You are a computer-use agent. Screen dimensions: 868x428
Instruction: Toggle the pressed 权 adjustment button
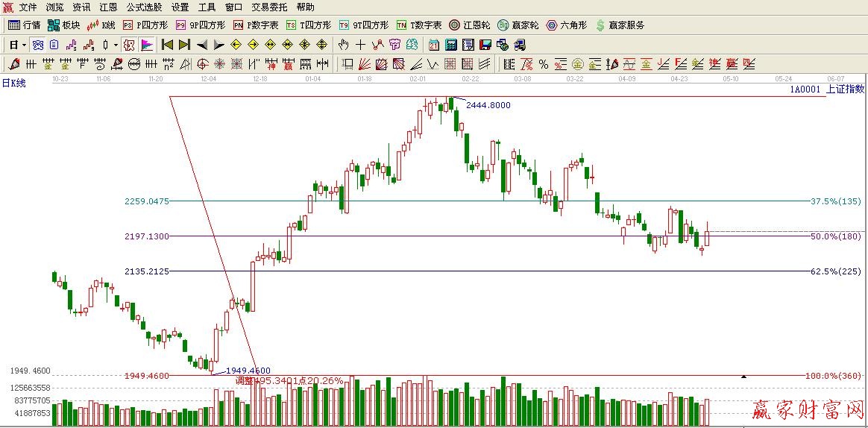click(129, 45)
